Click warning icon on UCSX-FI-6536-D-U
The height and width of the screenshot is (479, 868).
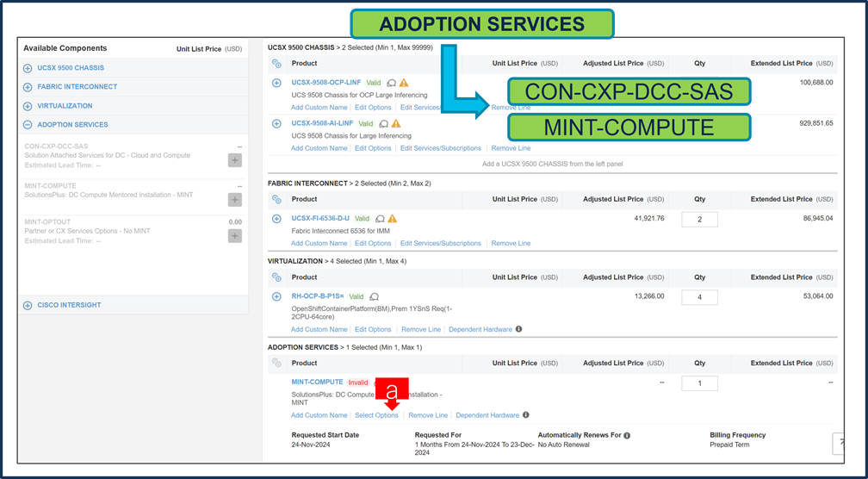(393, 219)
